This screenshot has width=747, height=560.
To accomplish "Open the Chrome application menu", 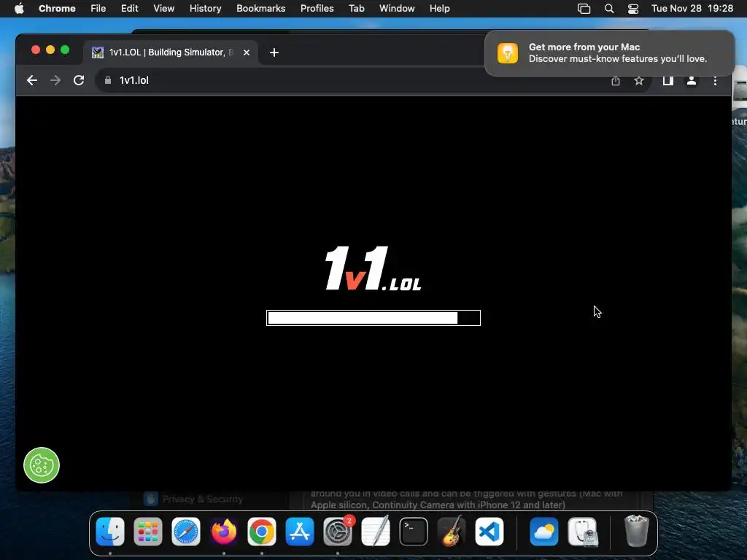I will 57,9.
